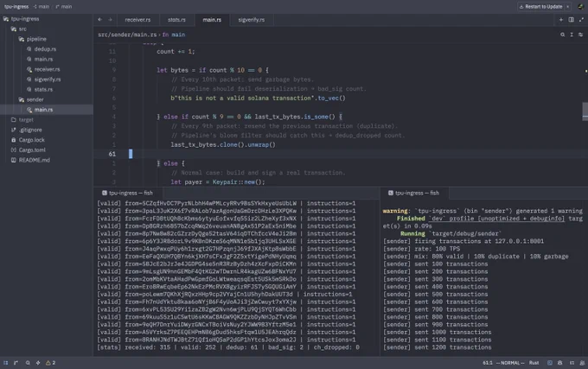
Task: Click Restart to Update button
Action: (540, 6)
